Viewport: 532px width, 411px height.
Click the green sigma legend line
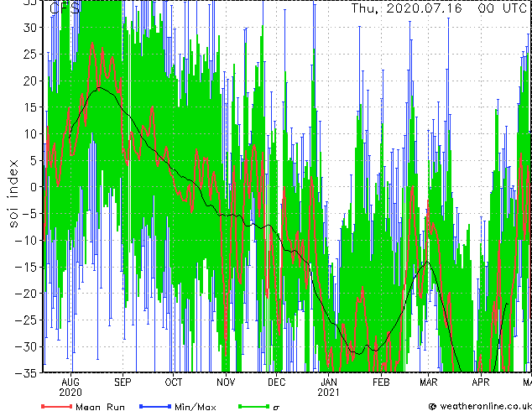(253, 406)
